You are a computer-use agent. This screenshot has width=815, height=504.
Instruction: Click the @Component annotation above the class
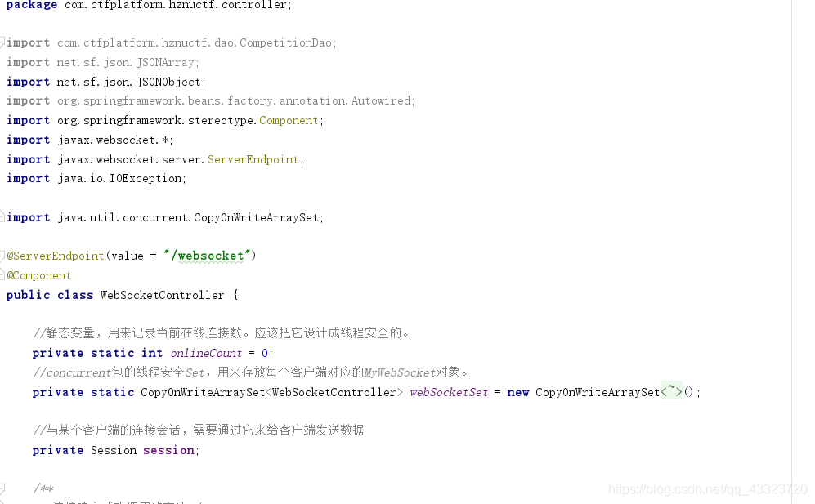(39, 276)
